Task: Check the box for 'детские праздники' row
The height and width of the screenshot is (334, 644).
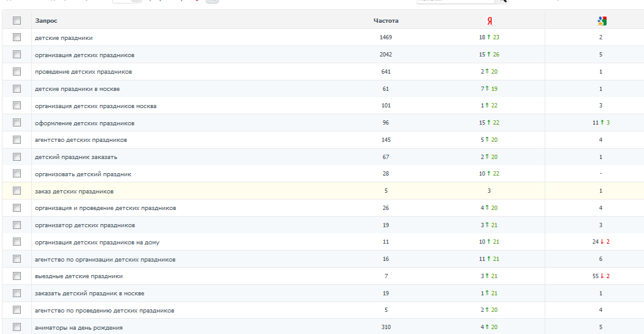Action: click(17, 37)
